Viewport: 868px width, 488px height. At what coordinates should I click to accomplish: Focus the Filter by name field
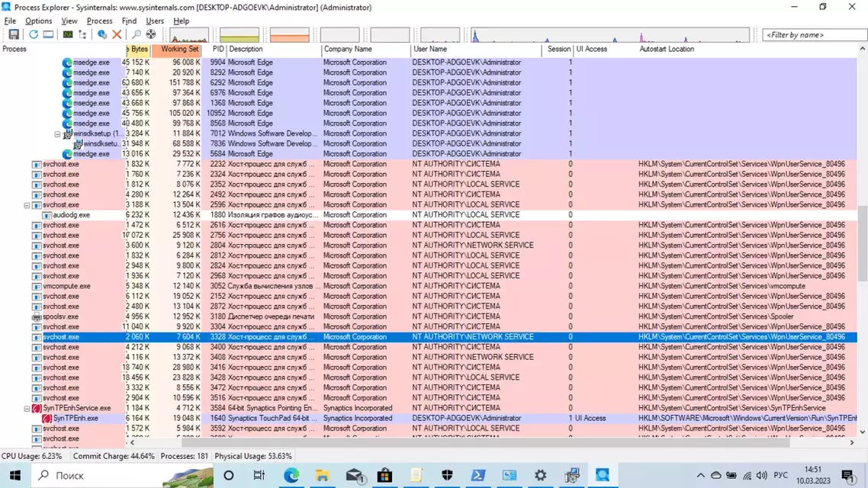point(815,35)
